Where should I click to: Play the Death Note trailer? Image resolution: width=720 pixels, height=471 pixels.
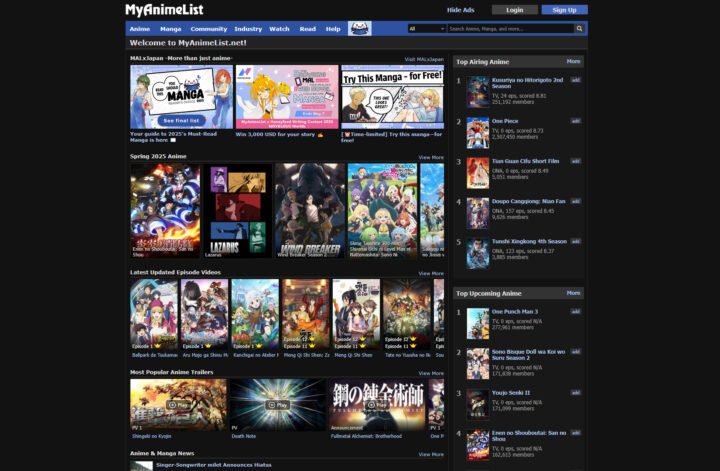point(278,405)
